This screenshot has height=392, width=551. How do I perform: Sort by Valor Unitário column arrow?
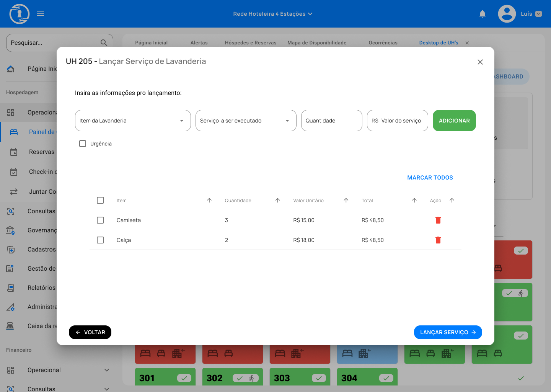[x=346, y=200]
